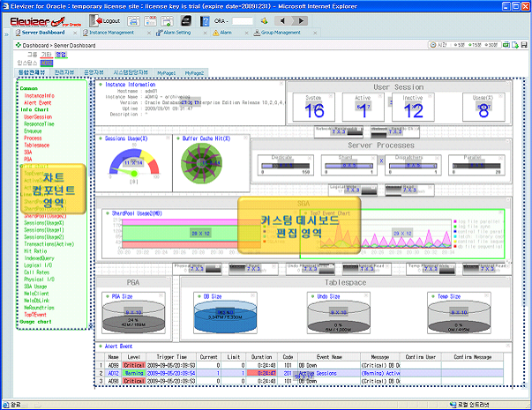Select Alert Event in component list
This screenshot has height=410, width=532.
(x=38, y=103)
